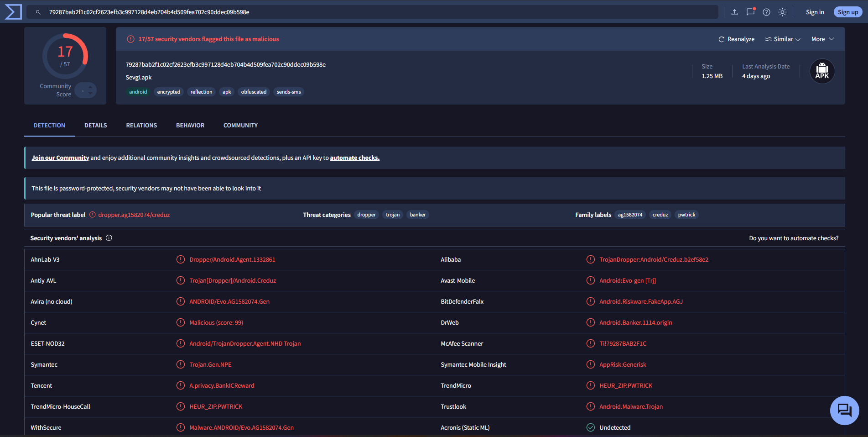Toggle the light/dark theme sun icon

pyautogui.click(x=782, y=12)
